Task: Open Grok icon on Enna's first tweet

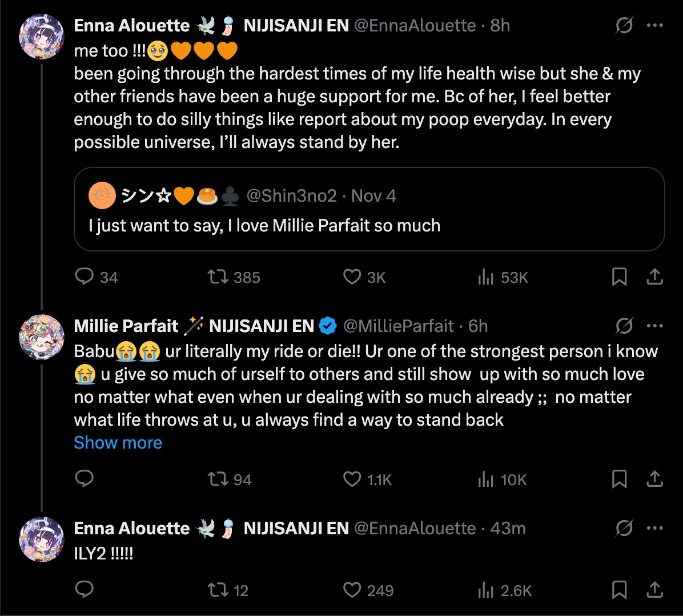Action: pyautogui.click(x=624, y=26)
